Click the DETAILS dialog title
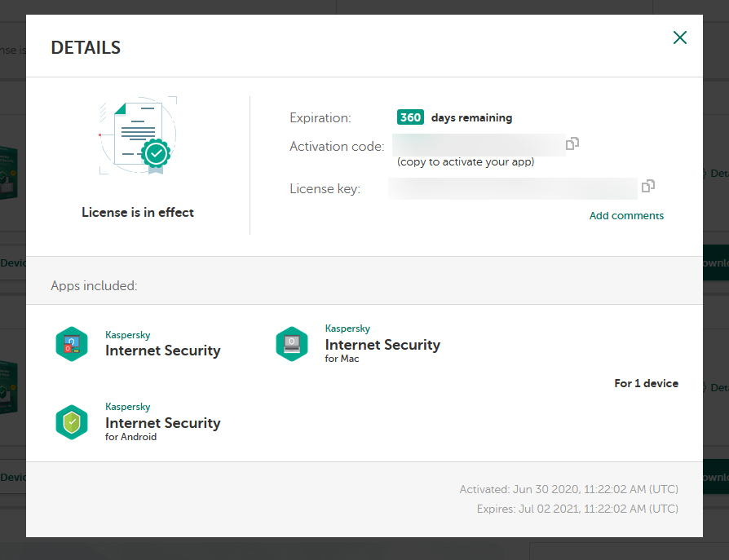This screenshot has height=560, width=729. tap(86, 47)
